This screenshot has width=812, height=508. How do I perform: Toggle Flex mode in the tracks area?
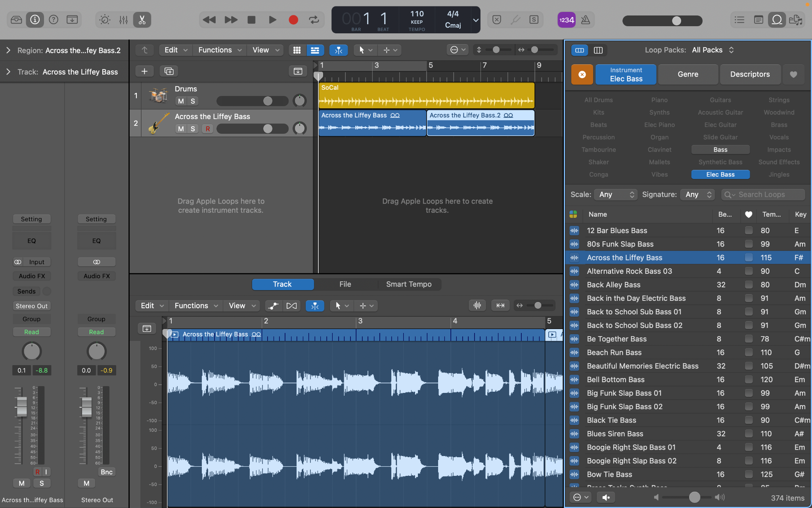coord(339,50)
